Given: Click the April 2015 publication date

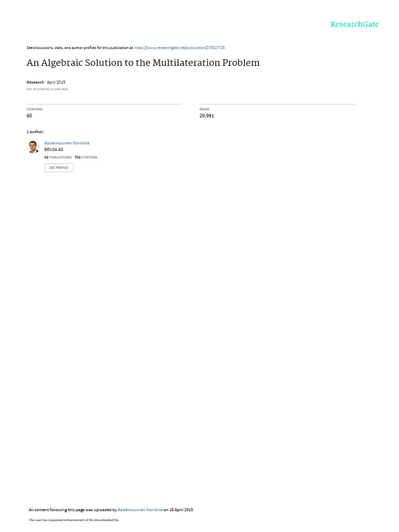Looking at the screenshot, I should (56, 82).
